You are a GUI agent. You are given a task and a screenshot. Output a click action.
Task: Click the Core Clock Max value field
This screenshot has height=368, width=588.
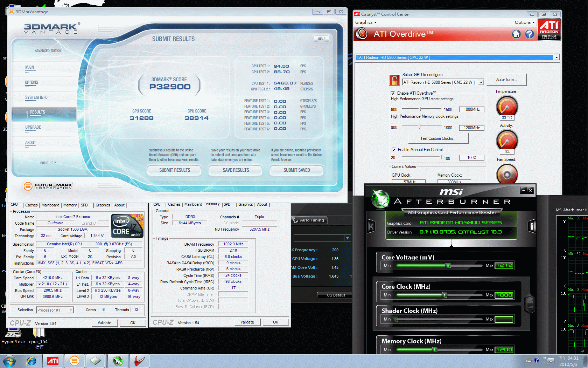[504, 295]
